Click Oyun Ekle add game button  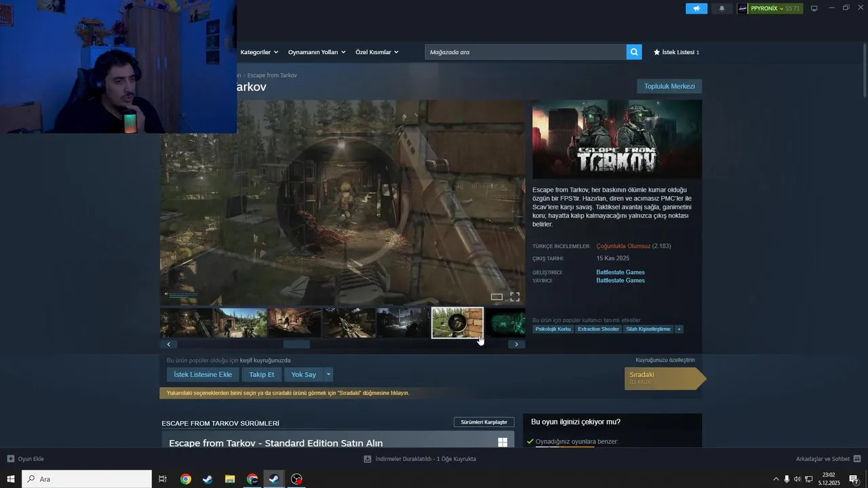coord(26,459)
